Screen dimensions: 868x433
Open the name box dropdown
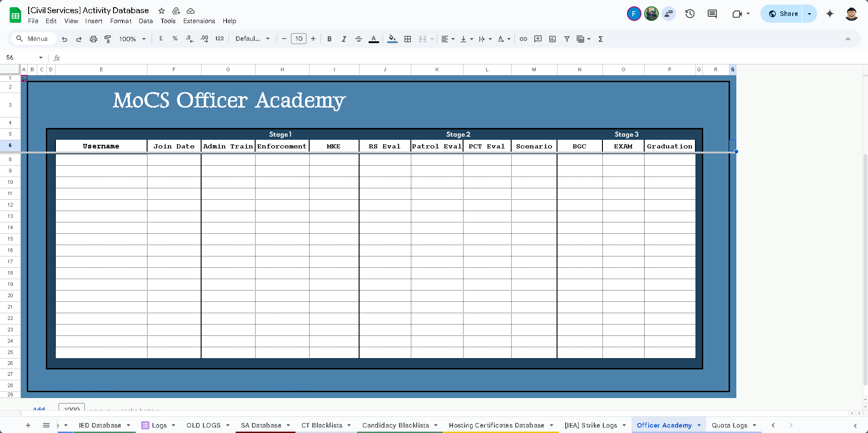(41, 58)
